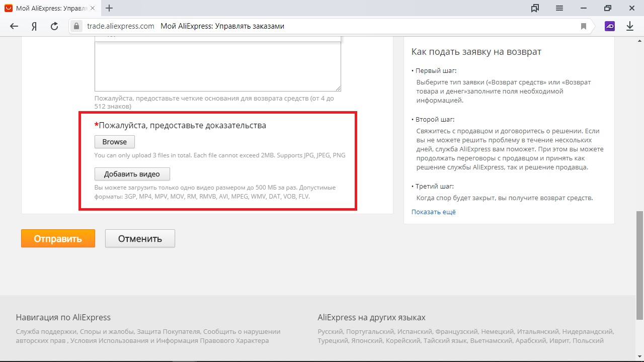Screen dimensions: 644x362
Task: Switch site language to Арабский
Action: click(531, 341)
